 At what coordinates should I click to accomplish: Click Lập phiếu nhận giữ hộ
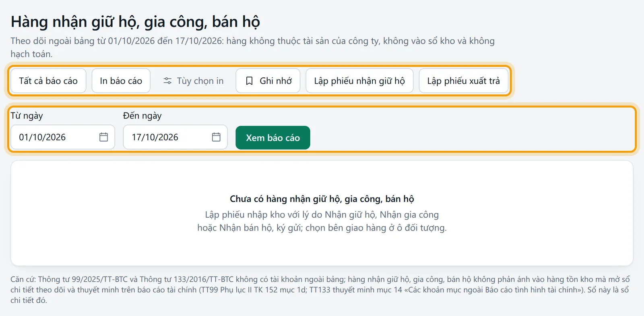tap(359, 81)
